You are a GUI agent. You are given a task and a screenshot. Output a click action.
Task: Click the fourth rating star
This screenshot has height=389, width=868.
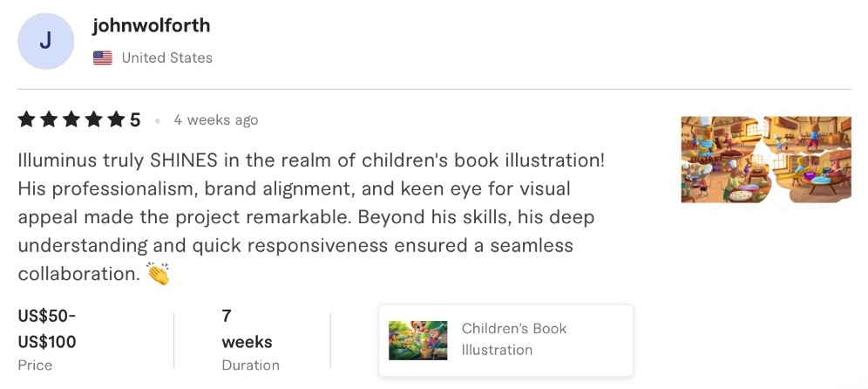point(94,120)
